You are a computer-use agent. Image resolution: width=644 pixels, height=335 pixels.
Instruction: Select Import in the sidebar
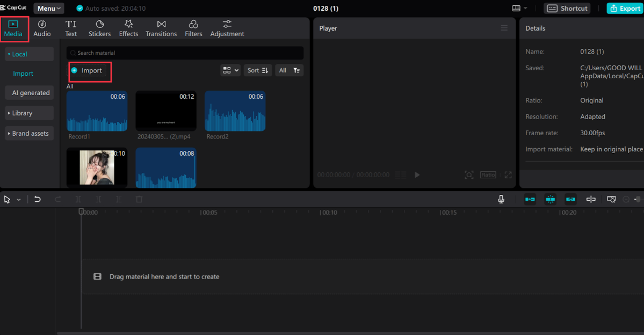[x=23, y=74]
